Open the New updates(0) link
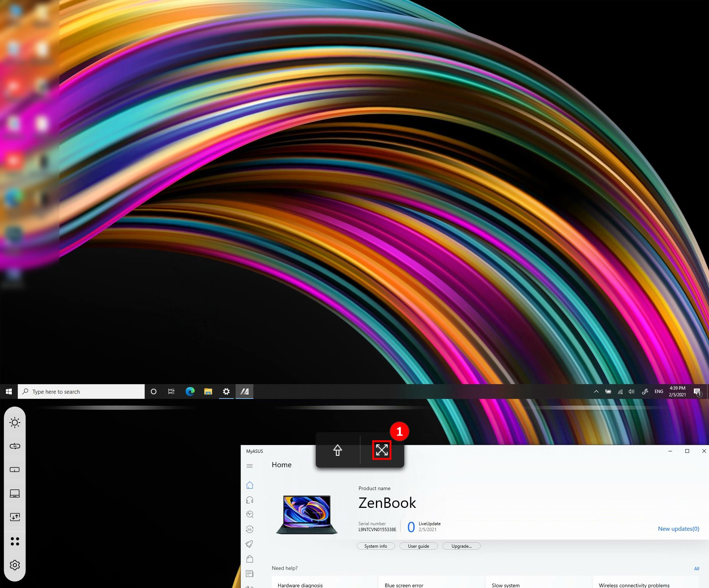Viewport: 709px width, 588px height. click(678, 529)
